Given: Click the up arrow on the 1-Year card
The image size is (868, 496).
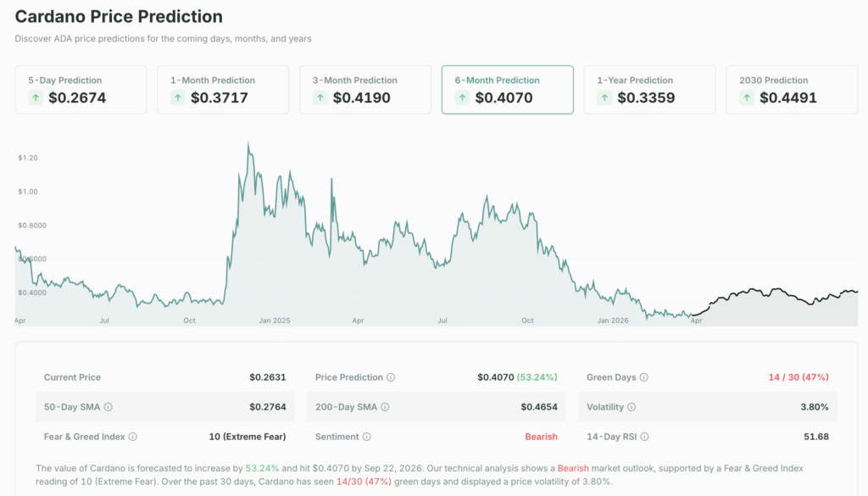Looking at the screenshot, I should click(x=604, y=98).
